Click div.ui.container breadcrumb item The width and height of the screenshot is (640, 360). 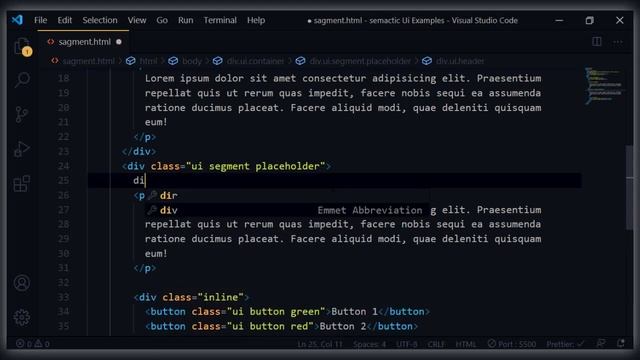click(255, 61)
